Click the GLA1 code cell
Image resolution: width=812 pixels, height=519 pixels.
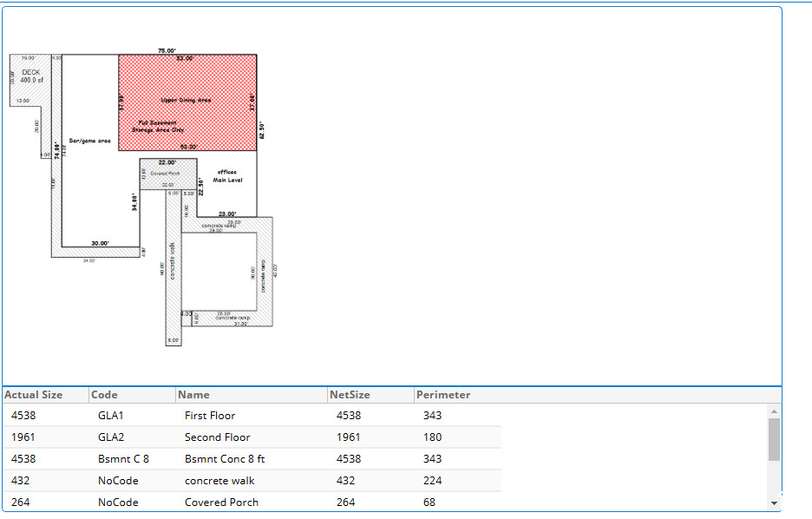click(x=111, y=416)
